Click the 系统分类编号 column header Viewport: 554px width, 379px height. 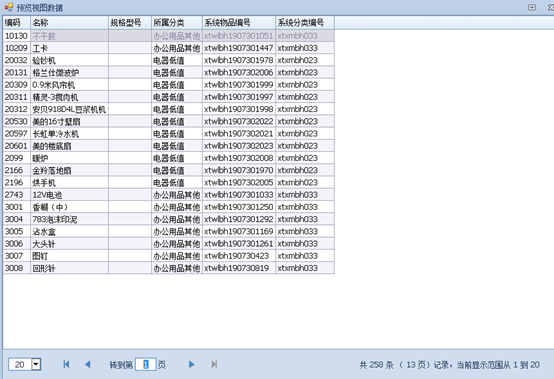pyautogui.click(x=305, y=23)
